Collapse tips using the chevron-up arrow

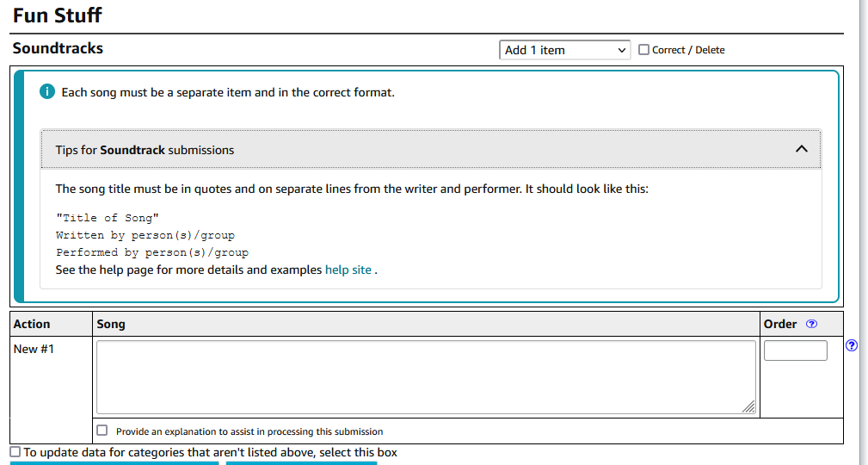[x=801, y=149]
